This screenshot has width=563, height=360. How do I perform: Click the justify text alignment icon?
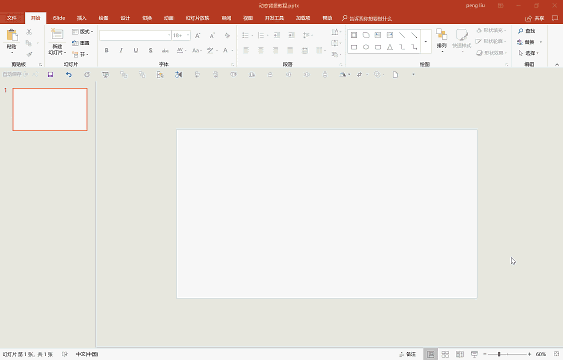tap(290, 51)
